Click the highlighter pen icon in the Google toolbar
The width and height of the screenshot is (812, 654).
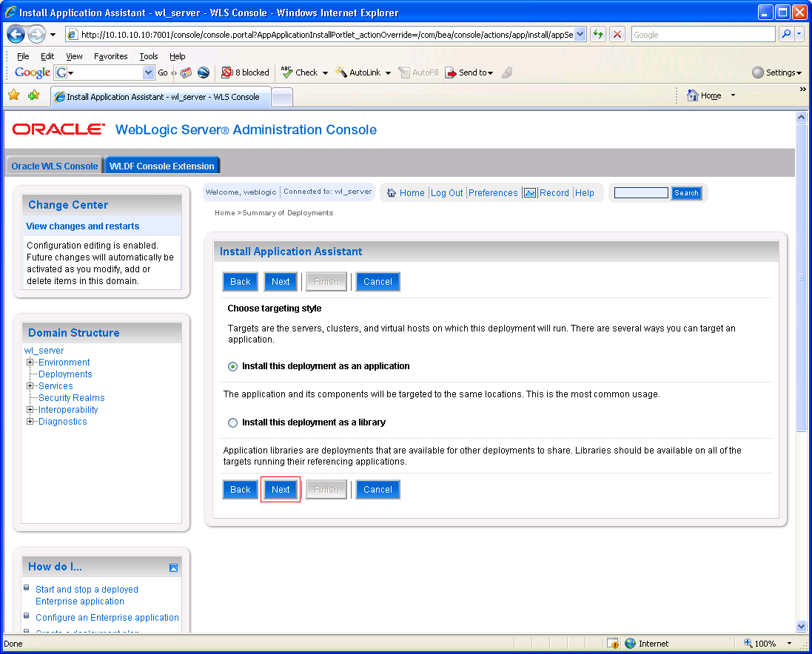click(x=507, y=73)
